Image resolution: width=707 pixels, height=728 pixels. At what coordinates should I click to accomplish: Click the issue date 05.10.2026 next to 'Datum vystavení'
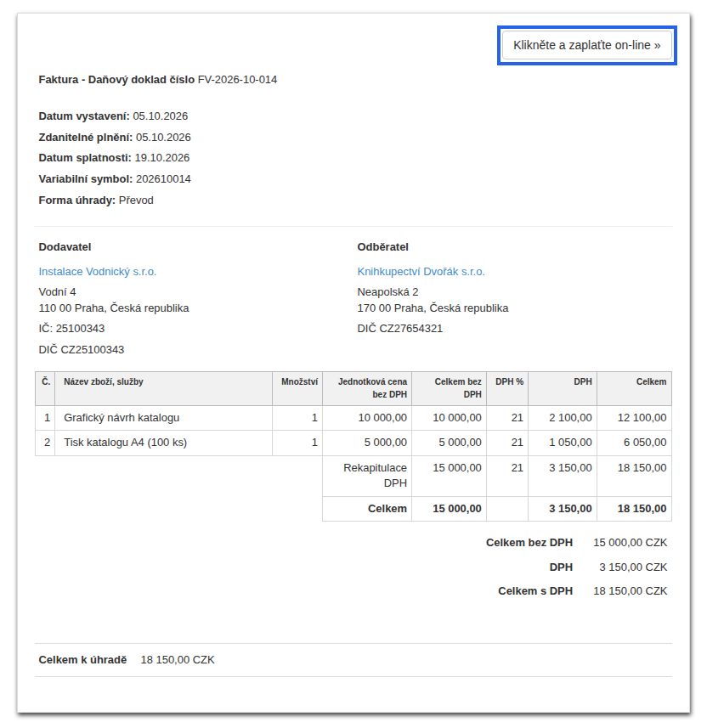[x=161, y=116]
